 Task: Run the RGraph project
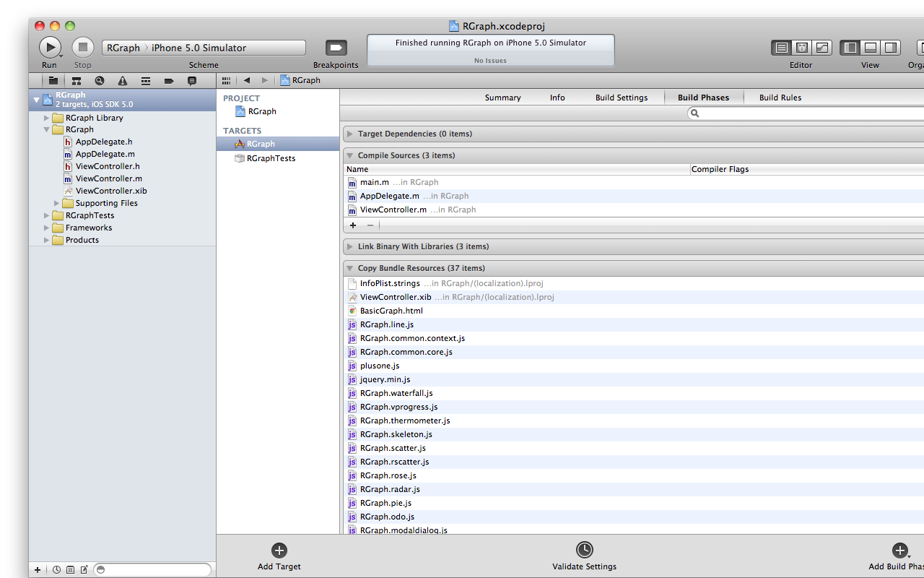point(50,48)
